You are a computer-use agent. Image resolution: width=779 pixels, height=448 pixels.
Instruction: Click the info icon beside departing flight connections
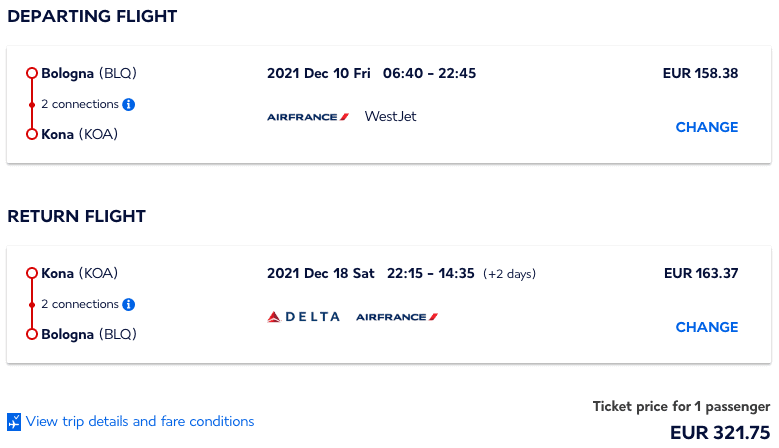pos(129,104)
